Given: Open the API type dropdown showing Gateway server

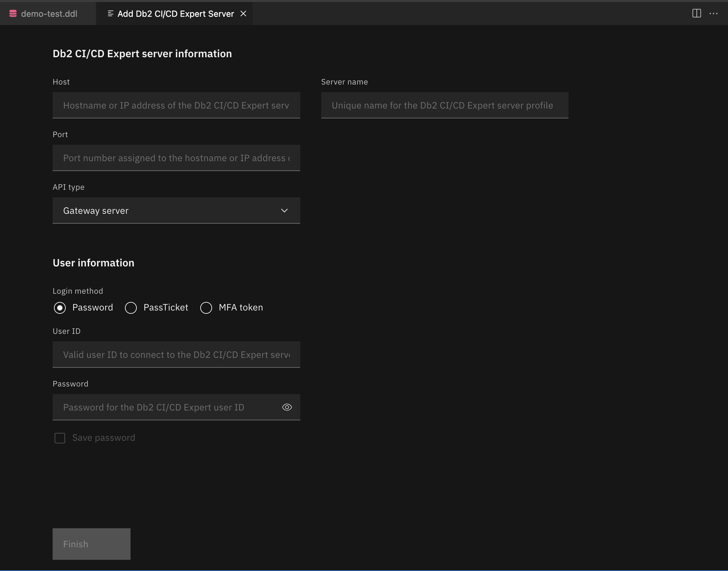Looking at the screenshot, I should point(176,210).
